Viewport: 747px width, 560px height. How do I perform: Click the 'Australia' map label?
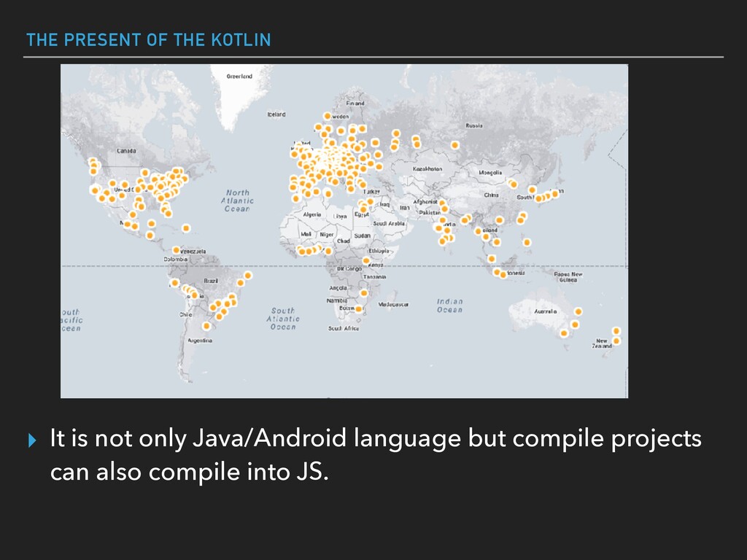pyautogui.click(x=546, y=311)
